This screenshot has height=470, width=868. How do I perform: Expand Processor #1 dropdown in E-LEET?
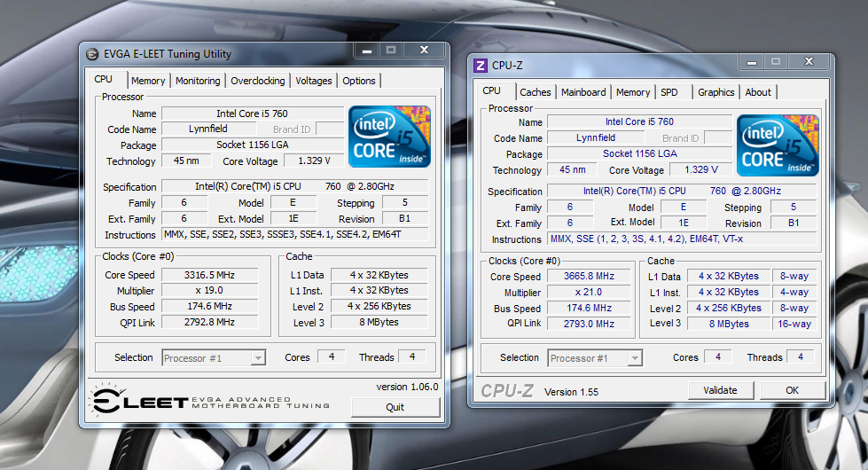pyautogui.click(x=258, y=358)
